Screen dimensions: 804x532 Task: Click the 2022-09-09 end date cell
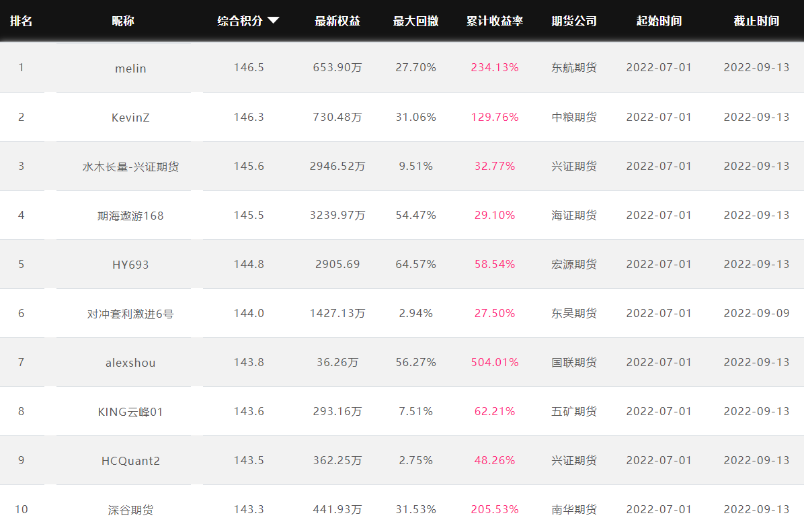756,313
